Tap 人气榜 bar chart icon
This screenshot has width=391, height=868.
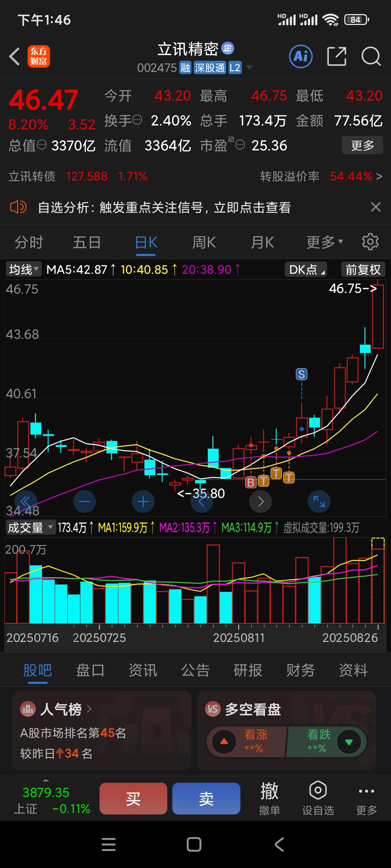[x=28, y=709]
